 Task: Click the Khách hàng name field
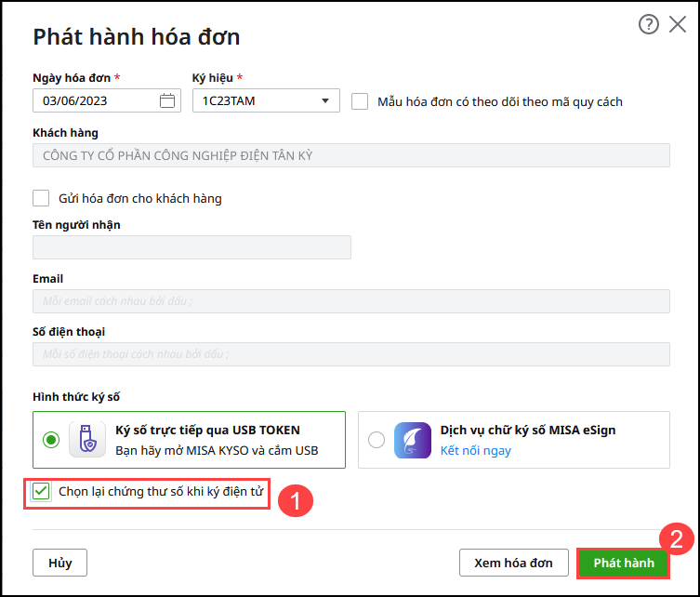[351, 155]
